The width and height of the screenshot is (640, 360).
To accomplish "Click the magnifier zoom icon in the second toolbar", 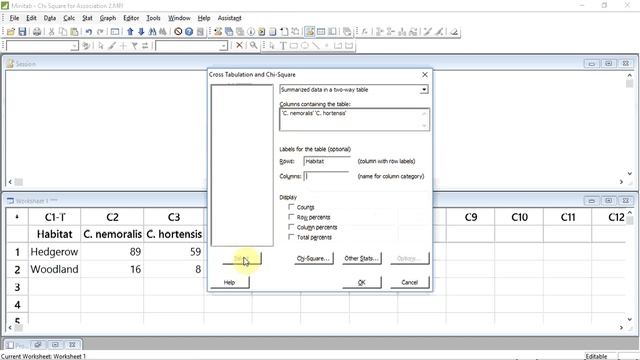I will (x=253, y=45).
